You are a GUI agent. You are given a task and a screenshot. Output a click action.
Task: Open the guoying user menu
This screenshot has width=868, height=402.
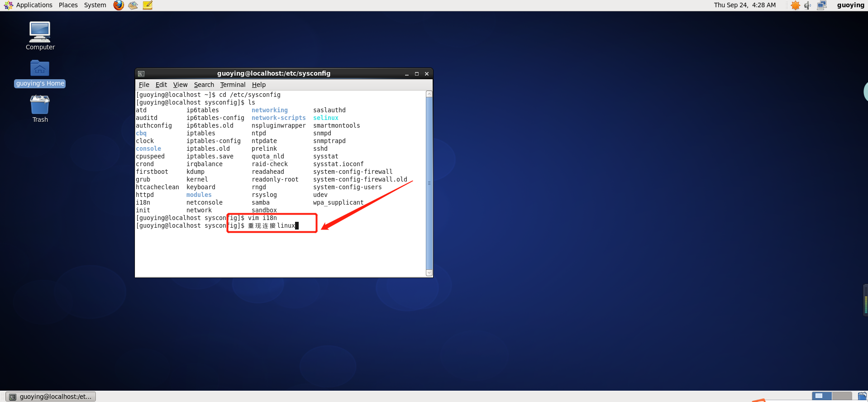pos(850,5)
